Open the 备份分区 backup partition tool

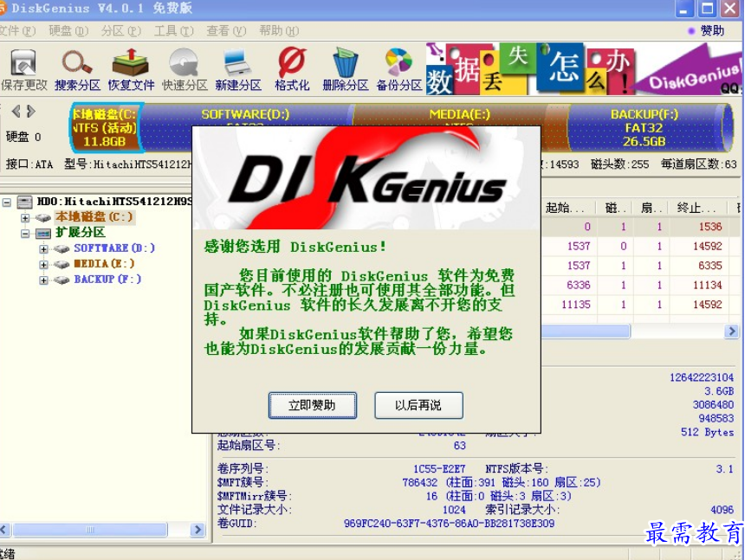399,70
